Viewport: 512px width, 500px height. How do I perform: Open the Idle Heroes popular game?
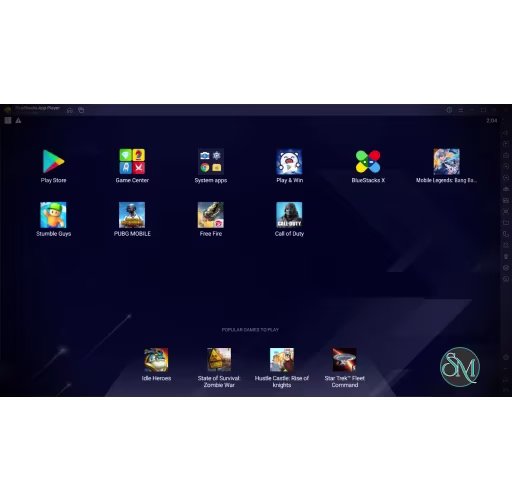click(x=156, y=360)
